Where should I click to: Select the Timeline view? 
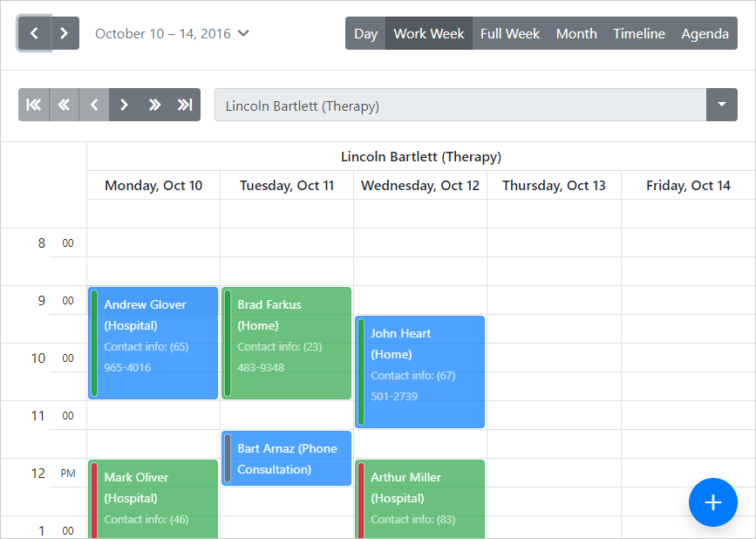coord(638,34)
